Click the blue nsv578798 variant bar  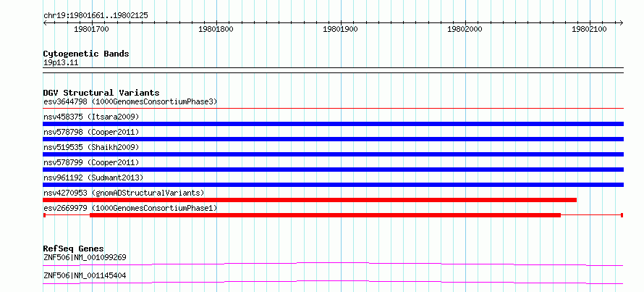pyautogui.click(x=333, y=139)
